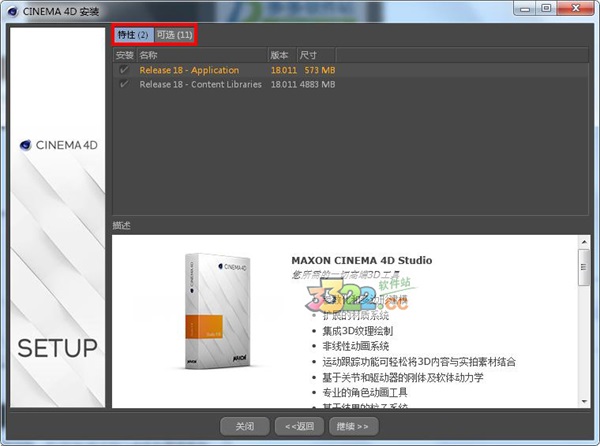This screenshot has width=600, height=446.
Task: Click the Cinema 4D logo in sidebar
Action: (x=59, y=145)
